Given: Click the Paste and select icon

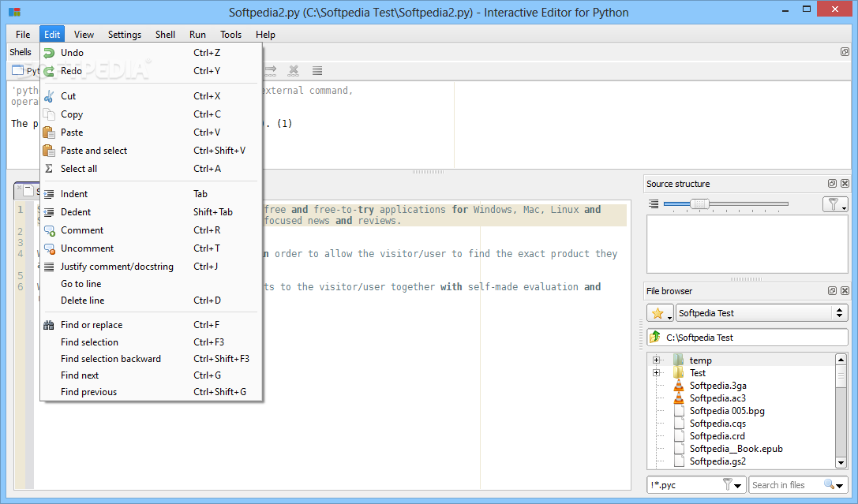Looking at the screenshot, I should click(x=49, y=151).
